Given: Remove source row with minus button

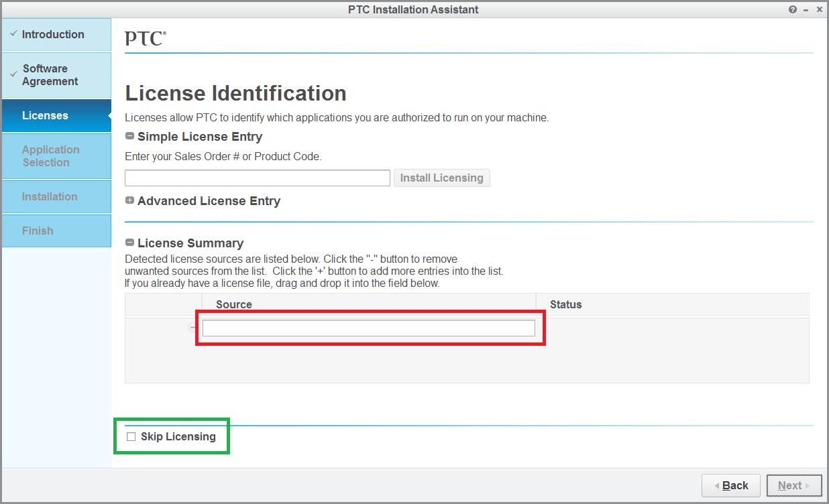Looking at the screenshot, I should click(x=193, y=328).
